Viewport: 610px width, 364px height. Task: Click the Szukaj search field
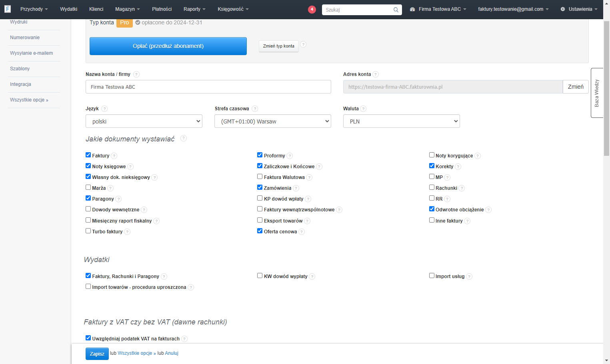coord(358,10)
